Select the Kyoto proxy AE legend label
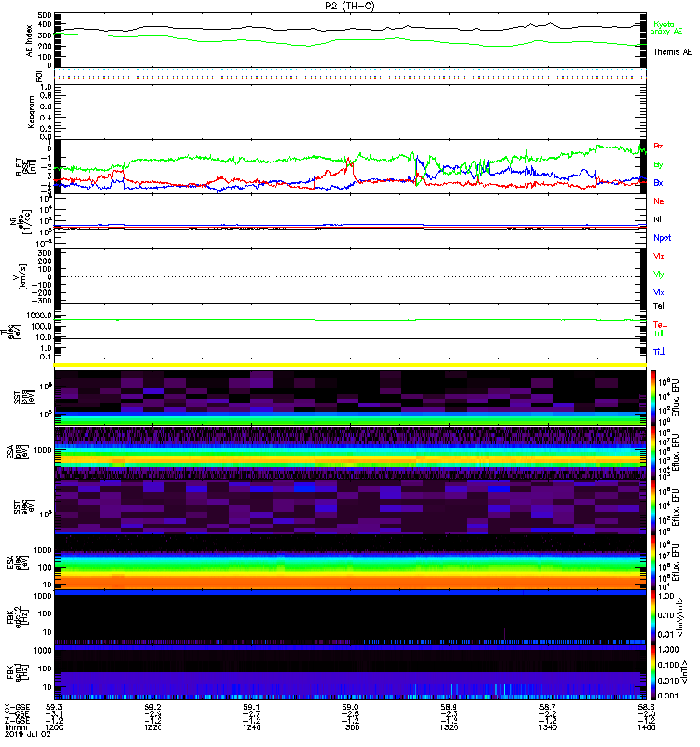 (x=665, y=28)
